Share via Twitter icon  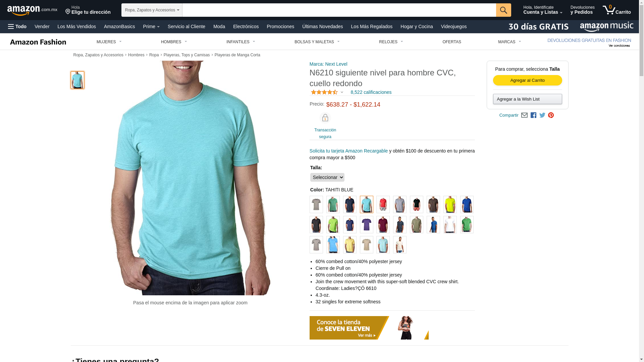tap(542, 115)
